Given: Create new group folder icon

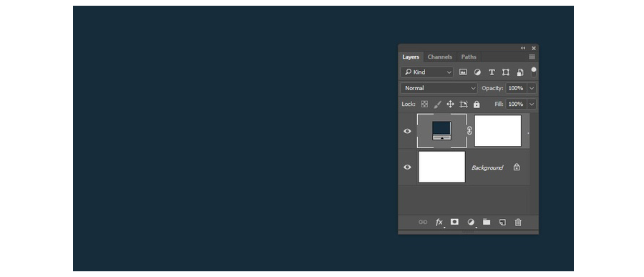Looking at the screenshot, I should (x=487, y=222).
